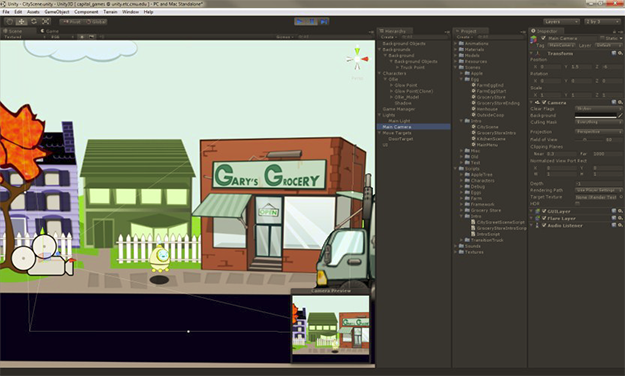Image resolution: width=625 pixels, height=376 pixels.
Task: Click the Textures folder icon
Action: [x=461, y=252]
